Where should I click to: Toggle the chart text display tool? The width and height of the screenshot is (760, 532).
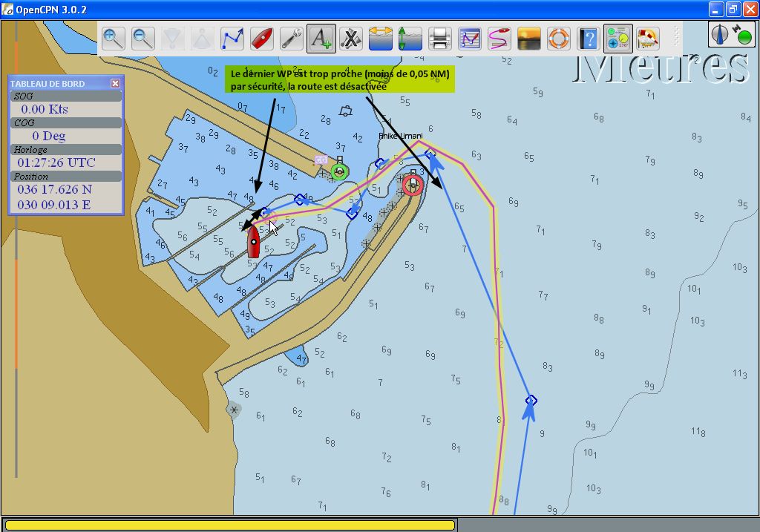(321, 38)
